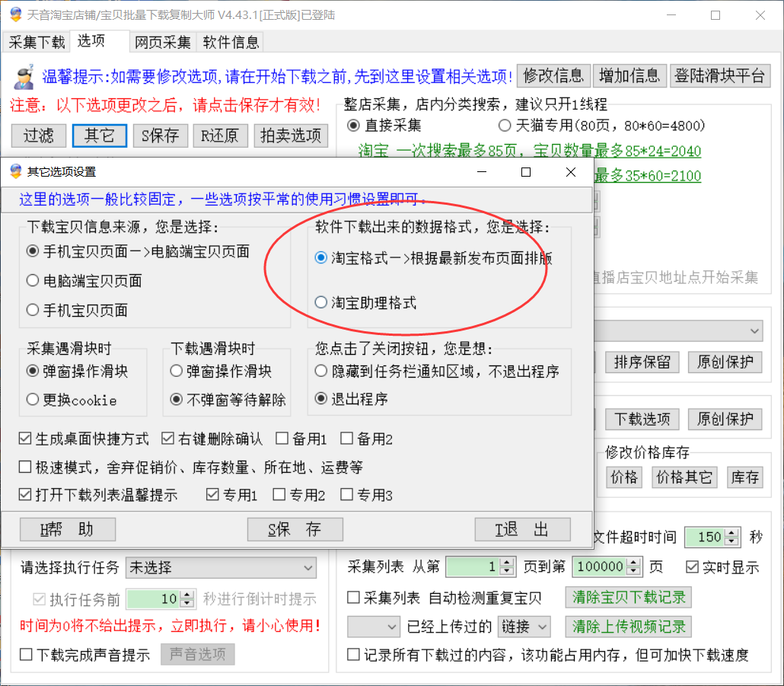The height and width of the screenshot is (686, 784).
Task: Switch to the 网页采集 tab
Action: 163,42
